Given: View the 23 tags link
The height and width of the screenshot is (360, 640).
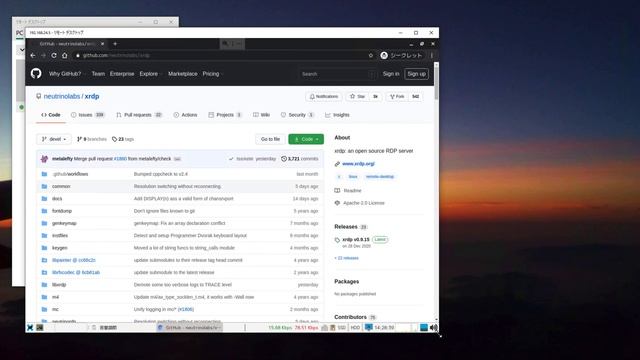Looking at the screenshot, I should pos(123,139).
